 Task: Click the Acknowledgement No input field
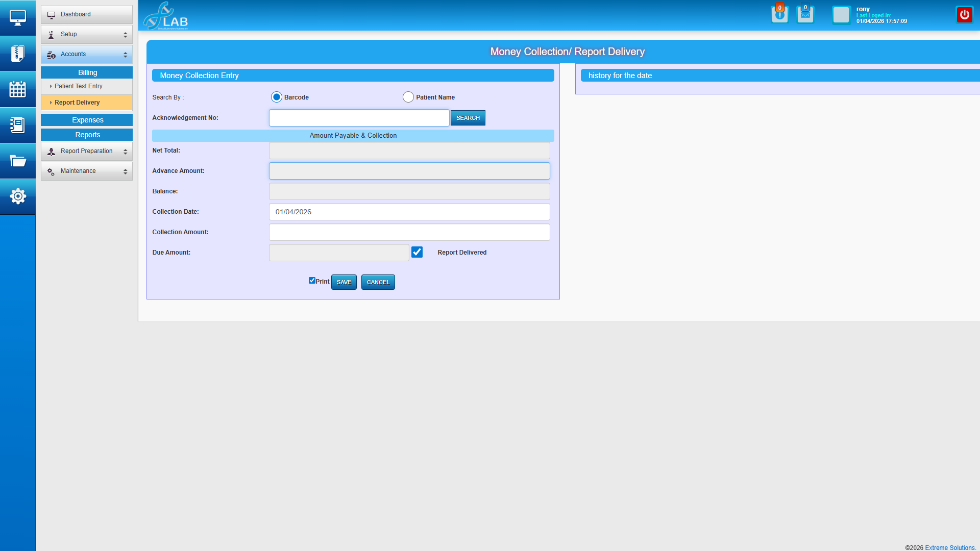tap(359, 118)
